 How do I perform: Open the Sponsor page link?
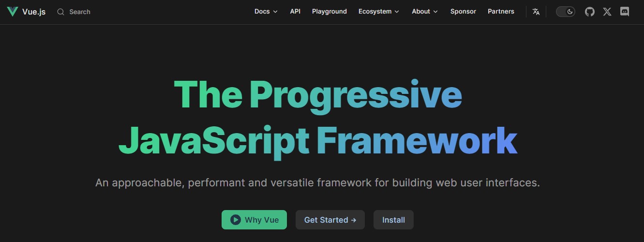point(463,12)
